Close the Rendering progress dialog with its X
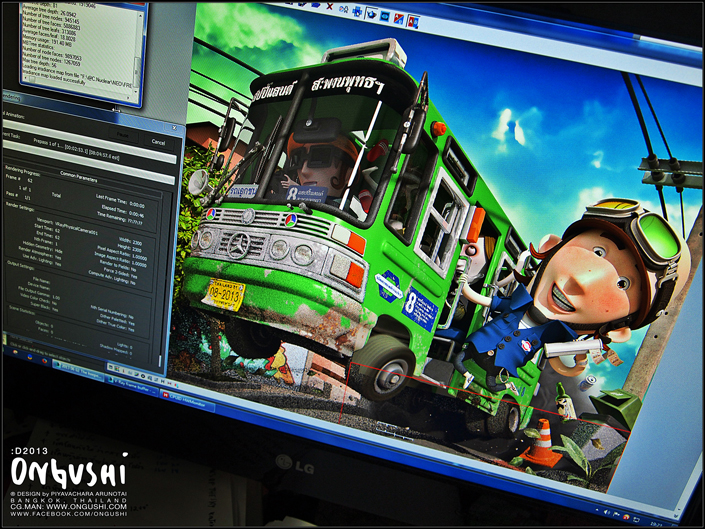This screenshot has width=705, height=529. coord(174,128)
